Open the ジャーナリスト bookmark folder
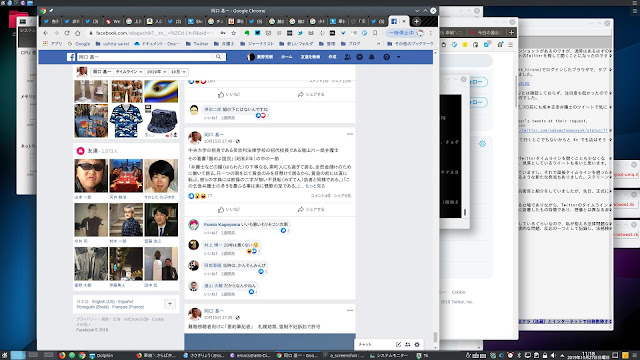640x360 pixels. (x=257, y=43)
